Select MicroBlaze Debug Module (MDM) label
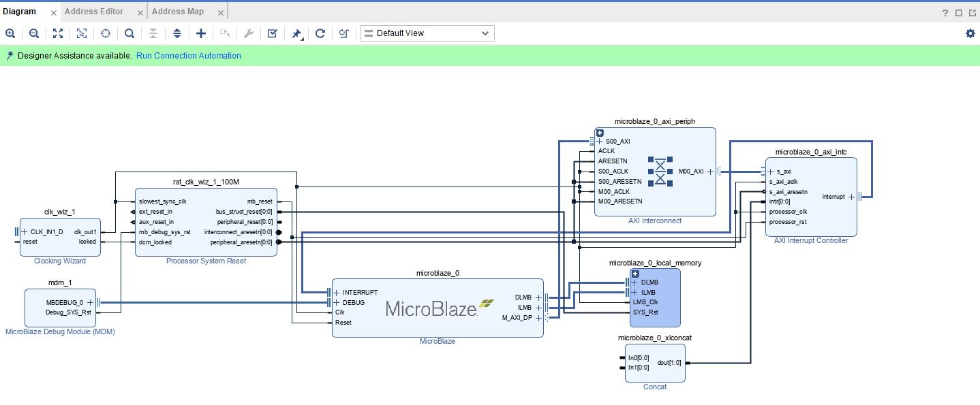 point(60,331)
